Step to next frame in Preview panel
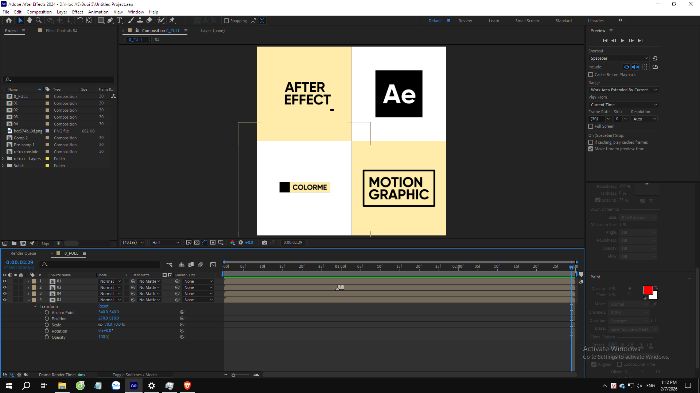The height and width of the screenshot is (393, 700). (631, 40)
